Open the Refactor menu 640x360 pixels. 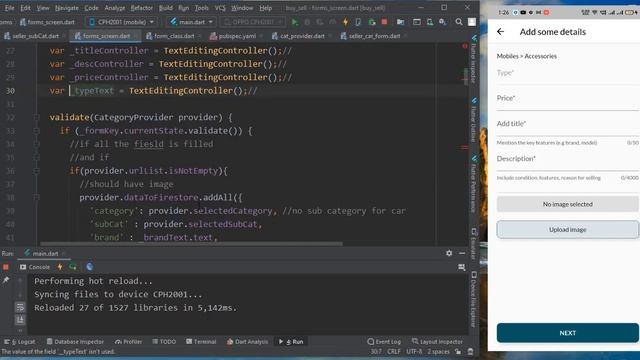click(x=141, y=8)
